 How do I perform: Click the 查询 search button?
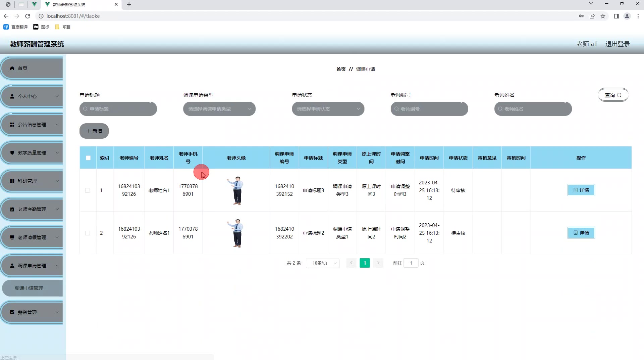pyautogui.click(x=613, y=95)
